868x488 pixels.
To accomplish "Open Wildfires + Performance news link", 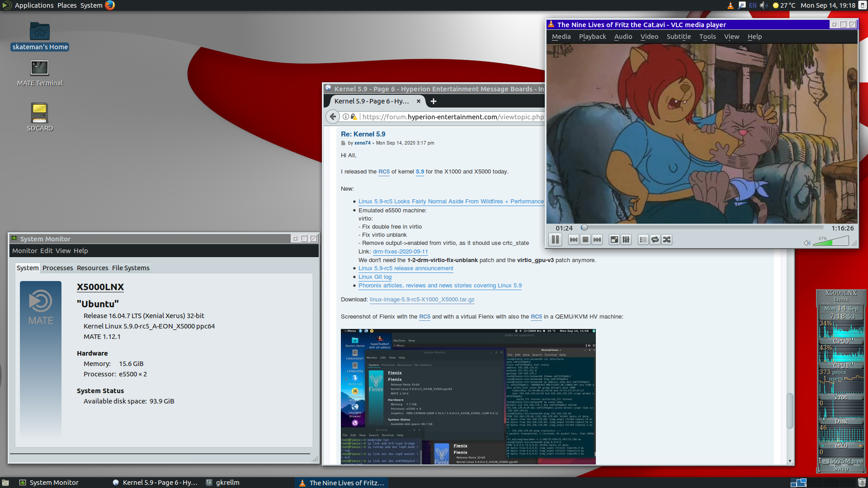I will coord(451,202).
